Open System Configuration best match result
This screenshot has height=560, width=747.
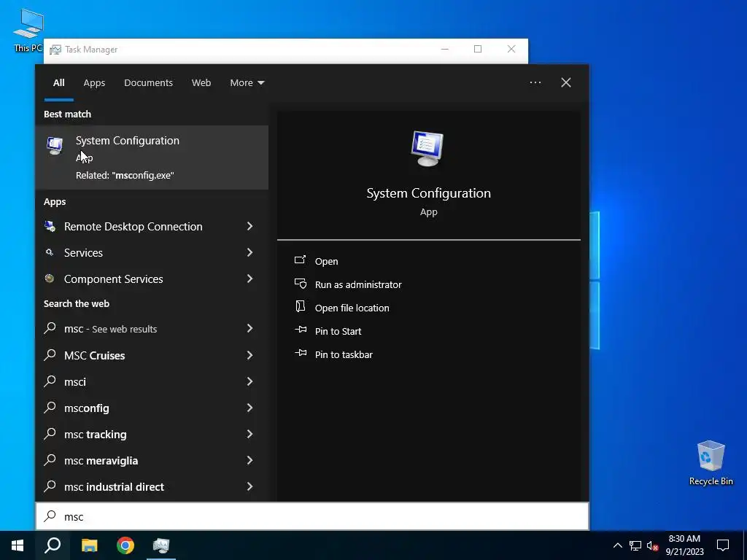click(152, 157)
